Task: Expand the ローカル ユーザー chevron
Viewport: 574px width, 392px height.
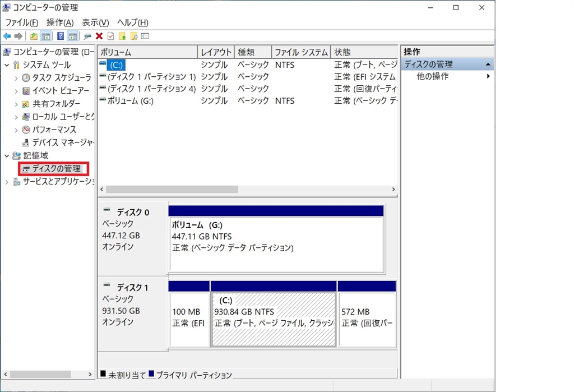Action: tap(16, 117)
